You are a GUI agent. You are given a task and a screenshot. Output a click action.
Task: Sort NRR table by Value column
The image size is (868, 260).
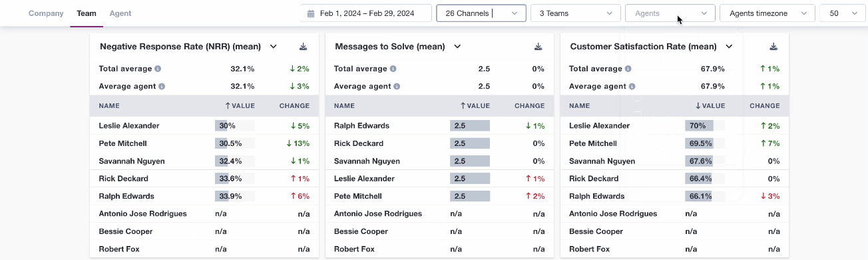point(240,105)
